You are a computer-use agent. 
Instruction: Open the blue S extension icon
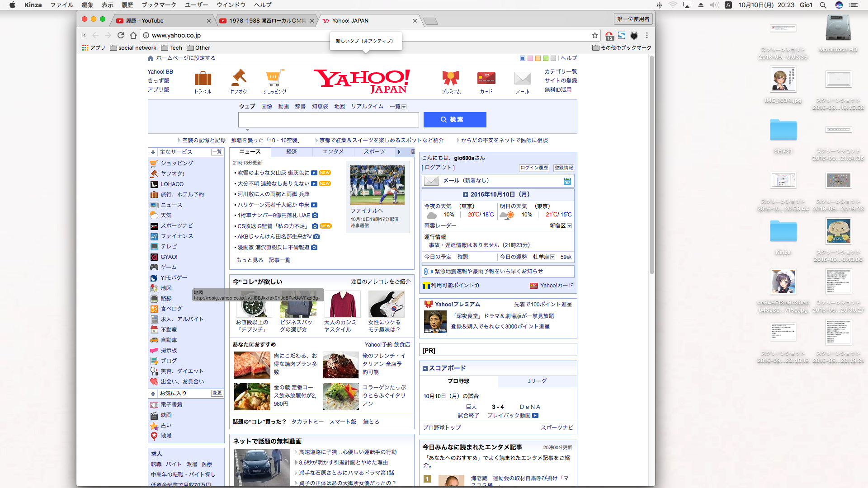point(622,35)
